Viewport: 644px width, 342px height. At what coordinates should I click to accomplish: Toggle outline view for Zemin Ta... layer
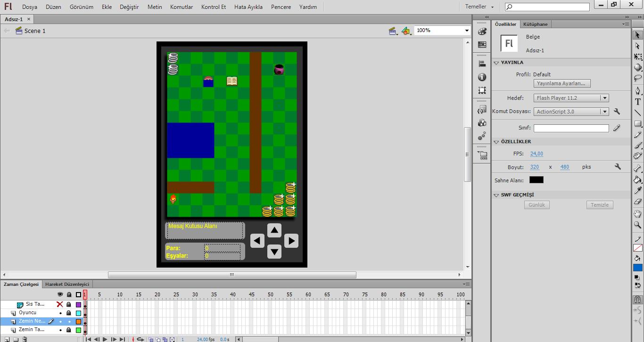point(78,330)
